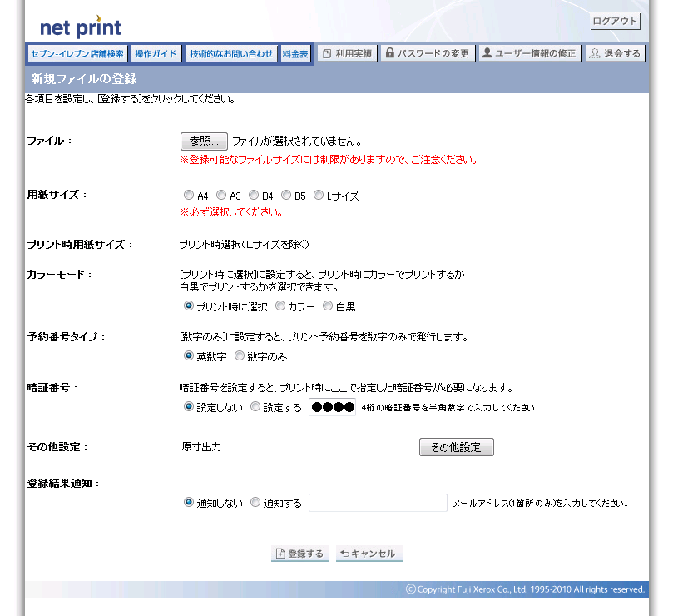Select 通知しない notification radio
673x616 pixels.
(188, 502)
